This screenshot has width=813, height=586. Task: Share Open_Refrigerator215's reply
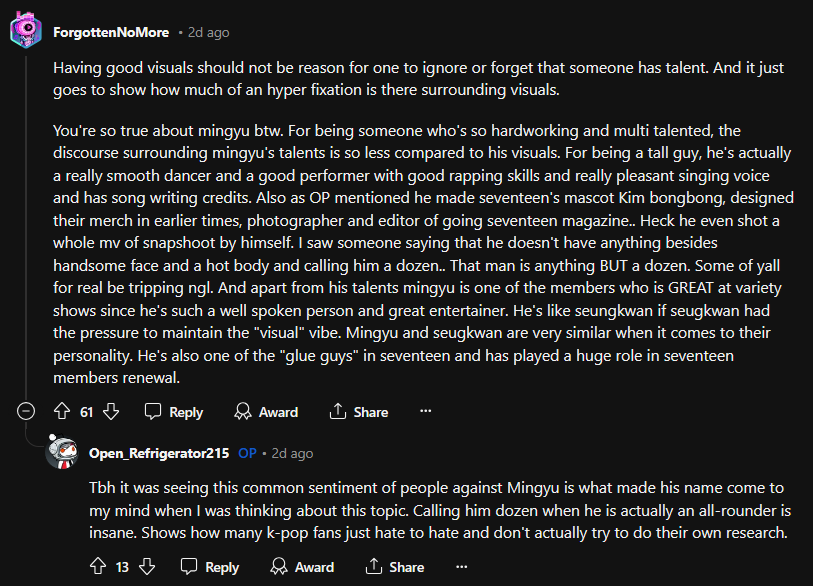tap(395, 567)
